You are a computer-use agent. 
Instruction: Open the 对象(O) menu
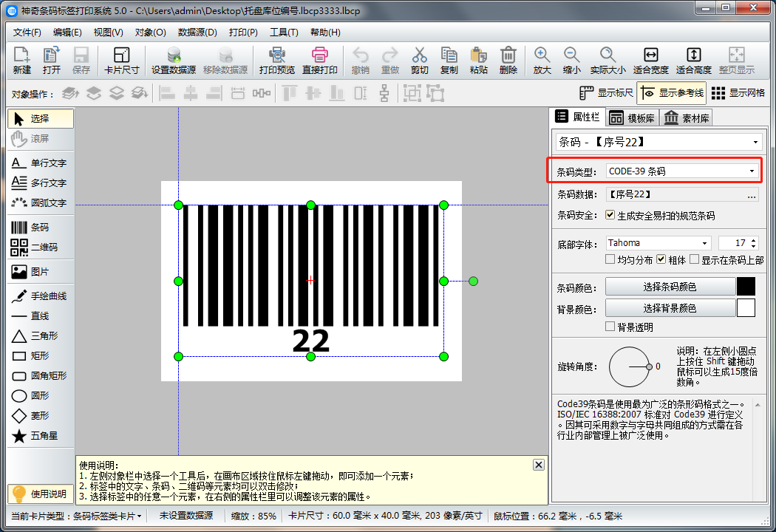(x=150, y=33)
